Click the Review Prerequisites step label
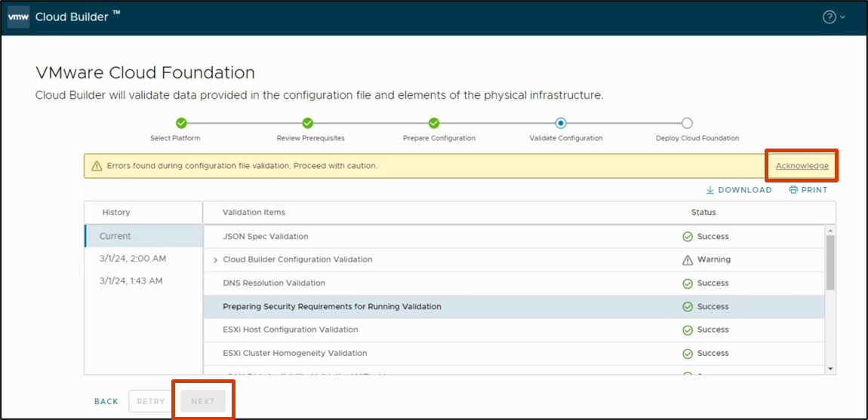This screenshot has height=420, width=868. coord(310,138)
